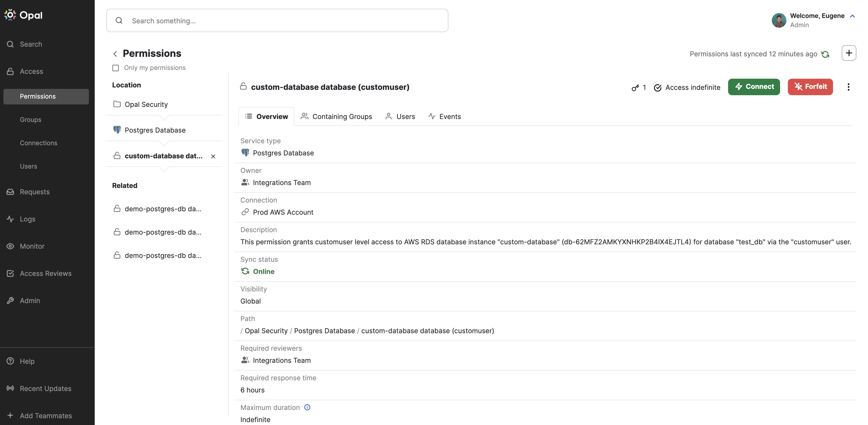
Task: Click the Opal logo icon
Action: pos(10,15)
